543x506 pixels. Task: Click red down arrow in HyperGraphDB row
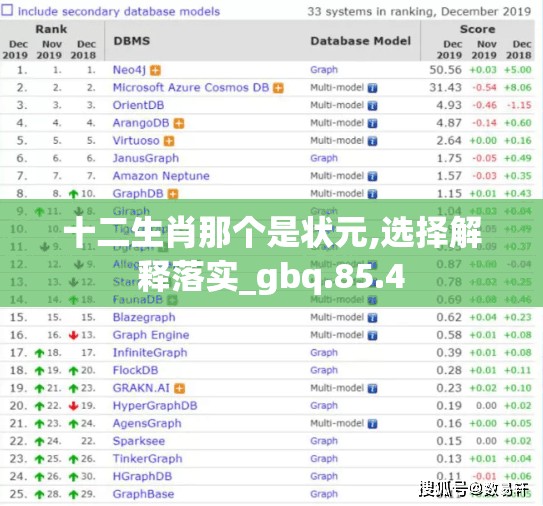click(x=73, y=406)
